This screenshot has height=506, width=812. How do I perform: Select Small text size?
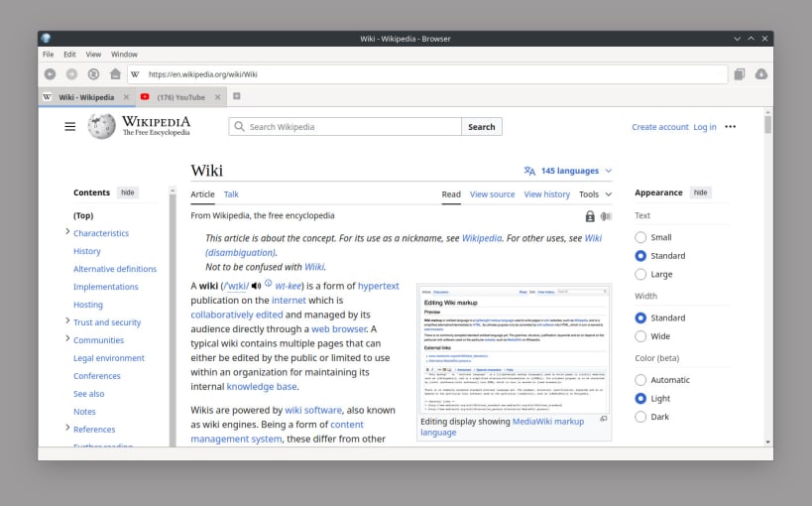click(640, 237)
